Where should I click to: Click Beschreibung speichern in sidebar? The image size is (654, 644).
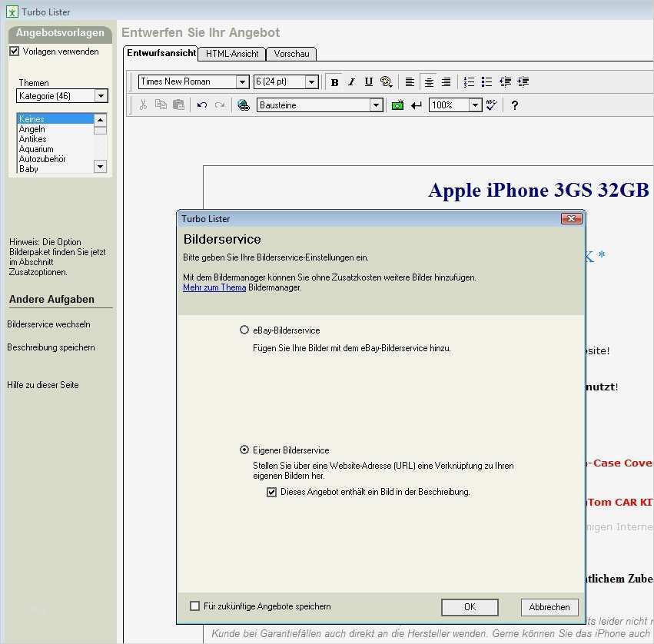[51, 347]
